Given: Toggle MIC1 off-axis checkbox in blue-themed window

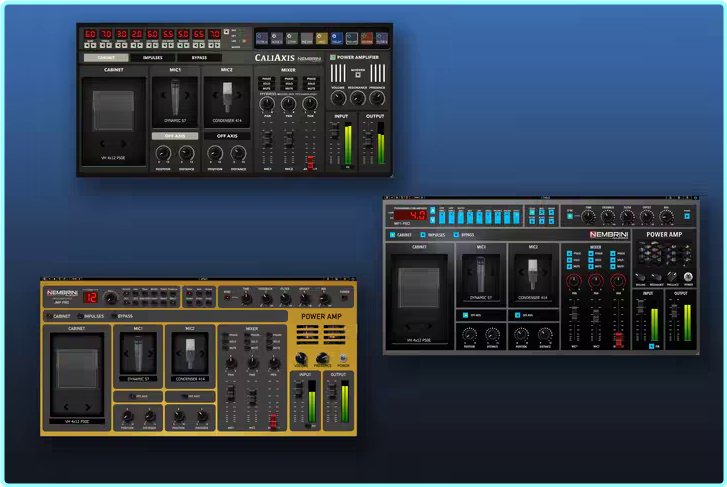Looking at the screenshot, I should (466, 315).
